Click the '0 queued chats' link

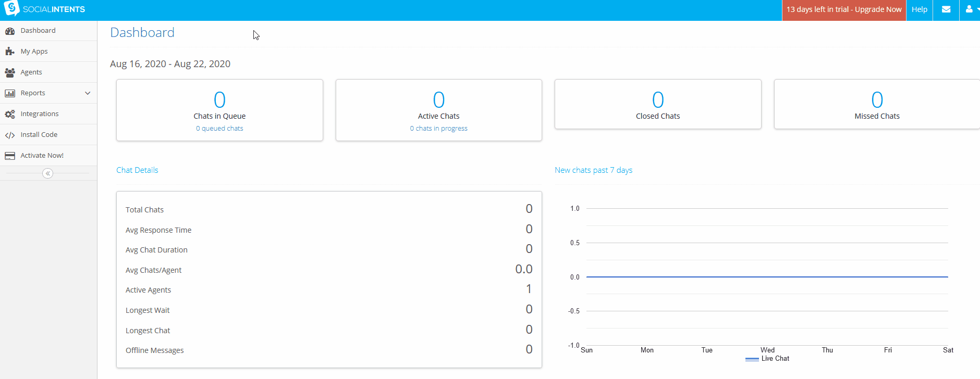(x=219, y=129)
